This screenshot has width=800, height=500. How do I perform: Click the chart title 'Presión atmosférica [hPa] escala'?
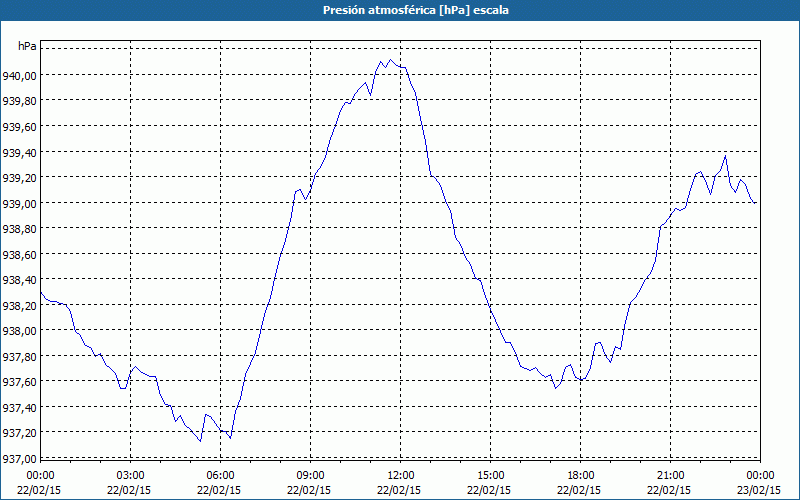tap(416, 10)
